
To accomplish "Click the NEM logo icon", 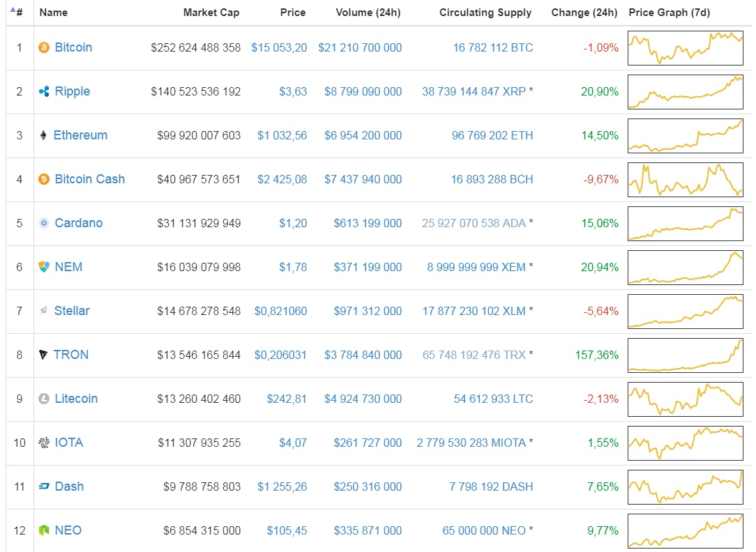I will pos(44,267).
